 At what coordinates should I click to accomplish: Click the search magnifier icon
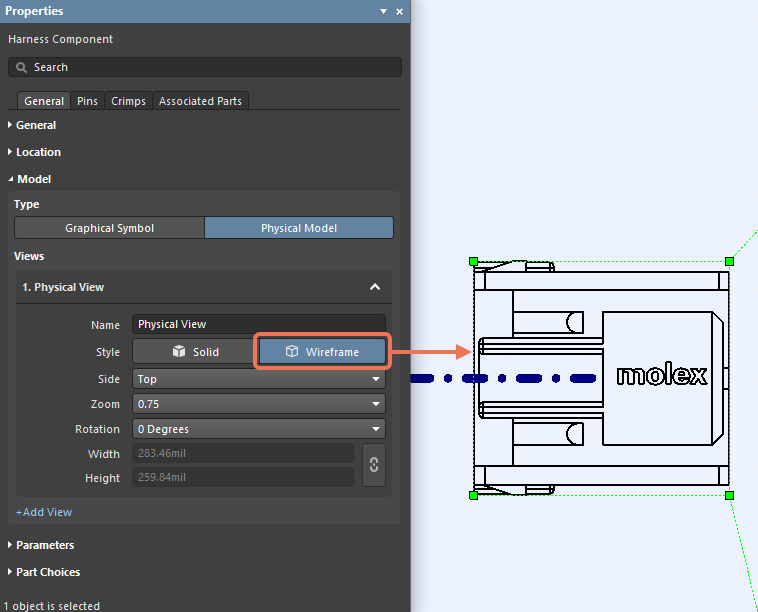(x=21, y=67)
